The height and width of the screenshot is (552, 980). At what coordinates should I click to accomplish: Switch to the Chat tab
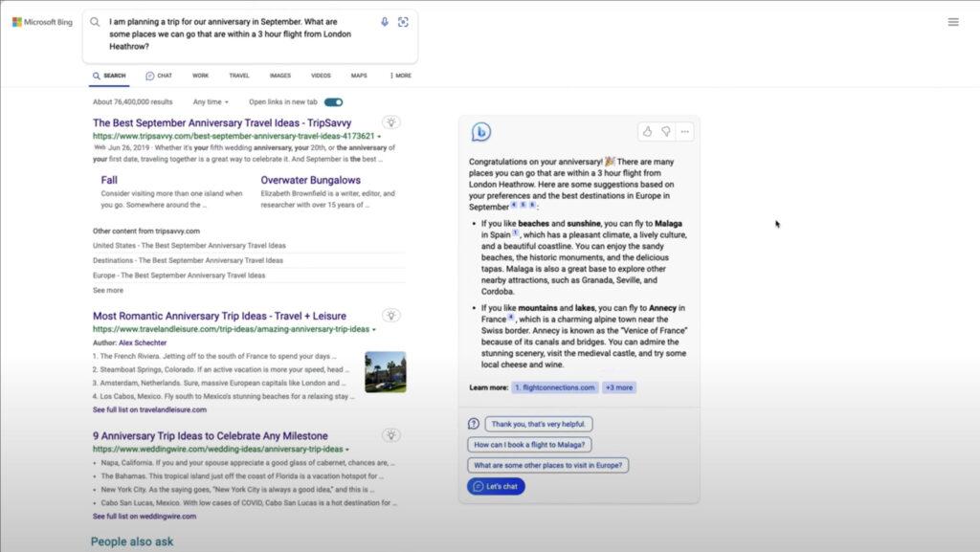pos(159,76)
